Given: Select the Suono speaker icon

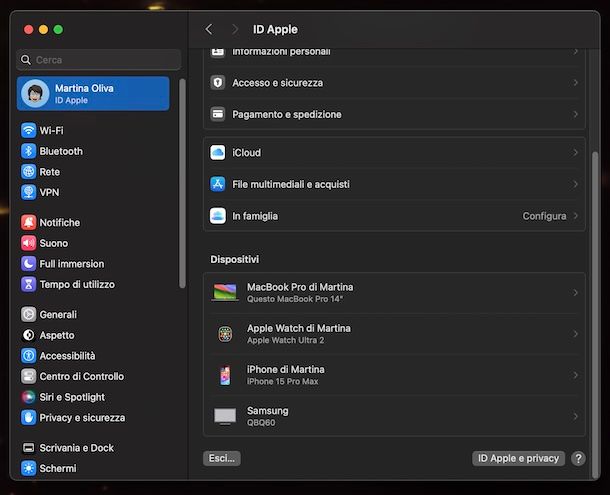Looking at the screenshot, I should click(28, 243).
